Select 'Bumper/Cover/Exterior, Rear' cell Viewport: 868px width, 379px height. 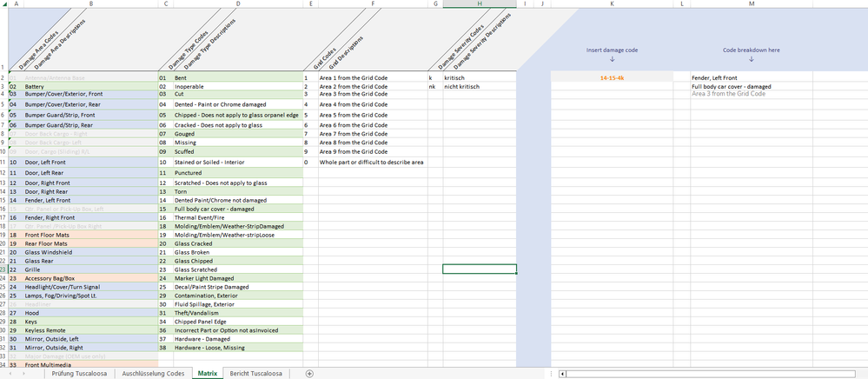tap(90, 104)
